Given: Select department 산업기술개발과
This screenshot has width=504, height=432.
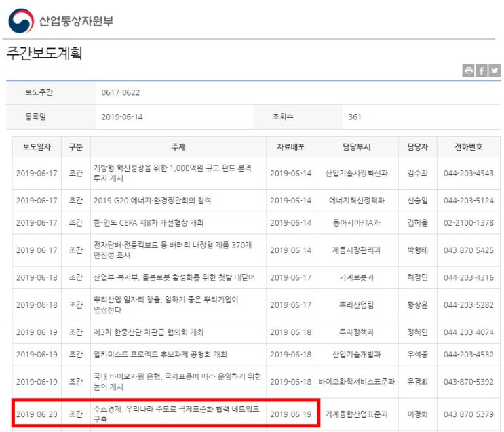Looking at the screenshot, I should (357, 354).
